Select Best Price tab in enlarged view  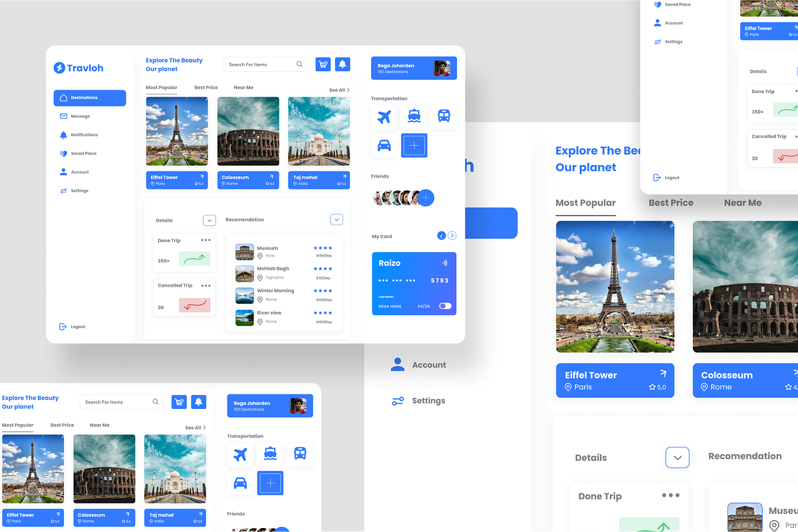click(671, 203)
